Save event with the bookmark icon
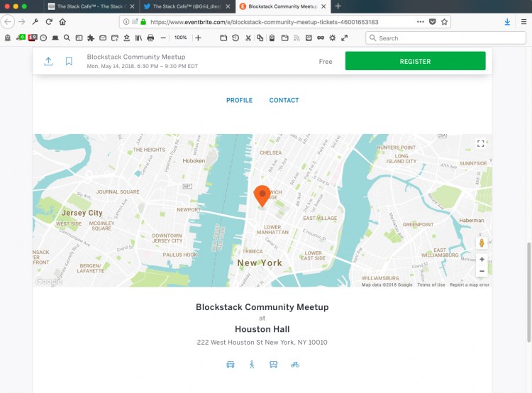Viewport: 532px width, 393px height. pyautogui.click(x=69, y=62)
